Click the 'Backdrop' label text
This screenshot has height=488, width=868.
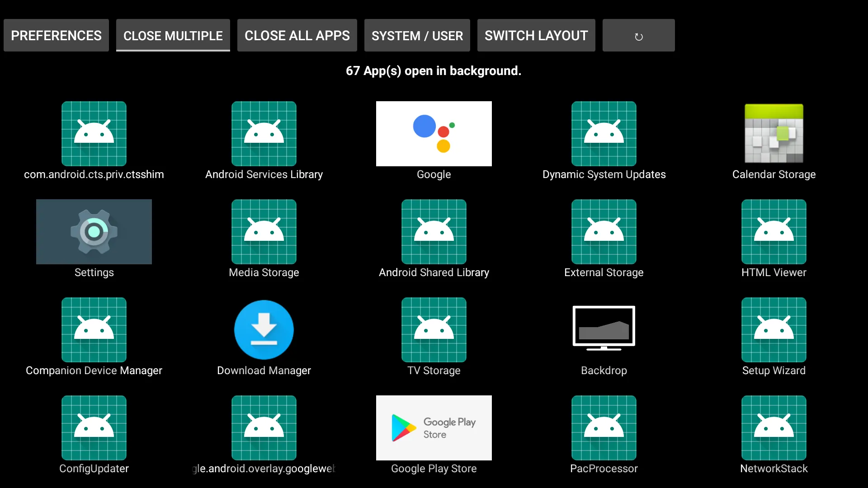point(604,371)
